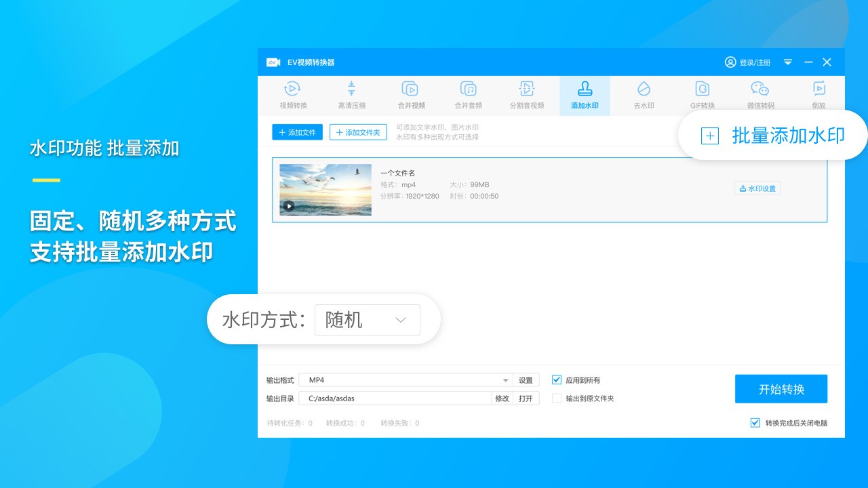Play the video thumbnail preview
This screenshot has width=868, height=488.
[x=288, y=205]
